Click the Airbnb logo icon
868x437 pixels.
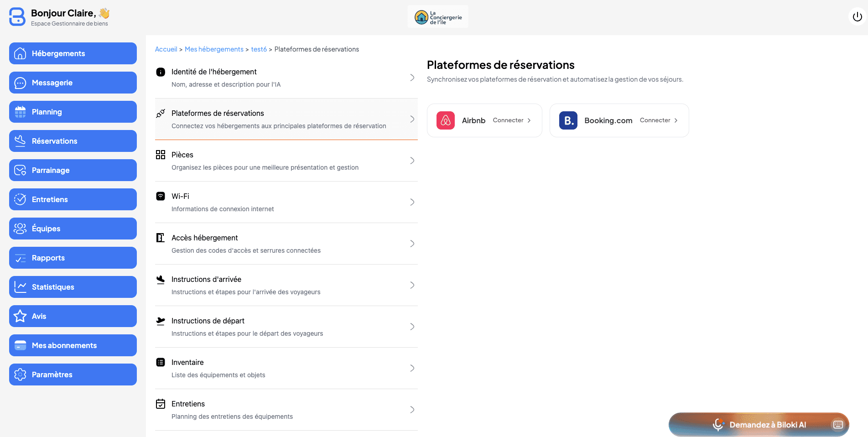click(446, 120)
